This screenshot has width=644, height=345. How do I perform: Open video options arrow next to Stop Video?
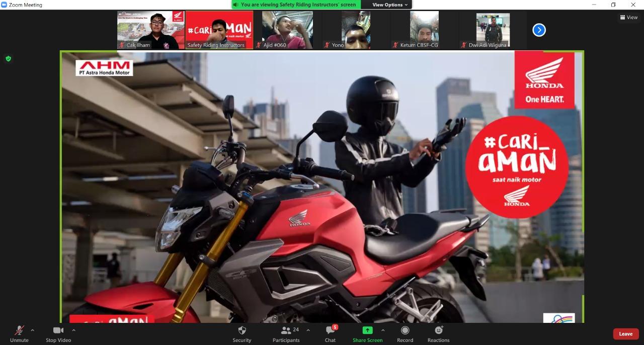coord(73,330)
